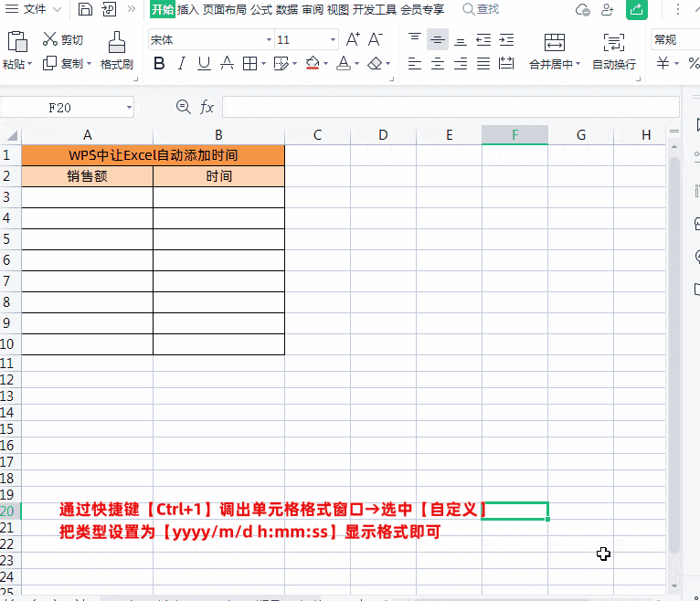Image resolution: width=700 pixels, height=601 pixels.
Task: Toggle Italic formatting
Action: [x=181, y=64]
